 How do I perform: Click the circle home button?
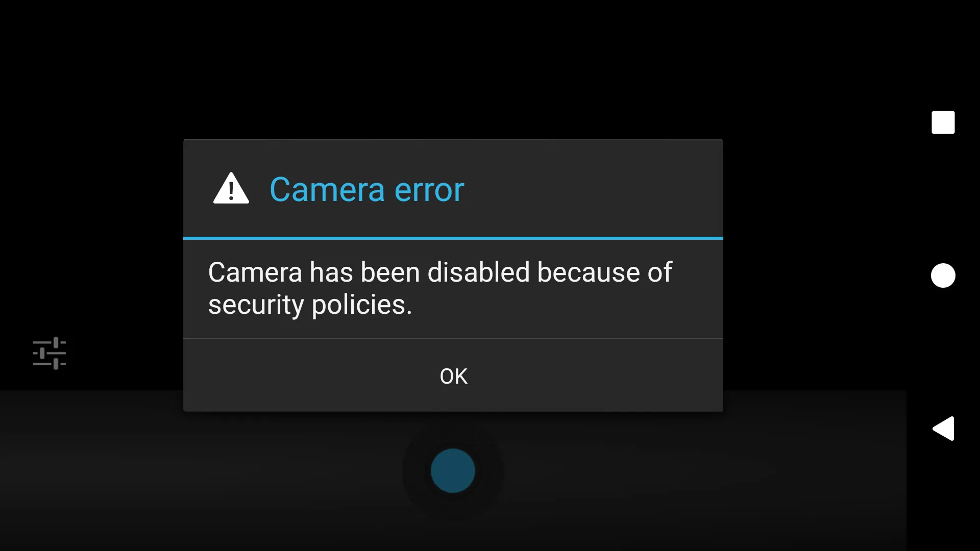click(x=943, y=275)
